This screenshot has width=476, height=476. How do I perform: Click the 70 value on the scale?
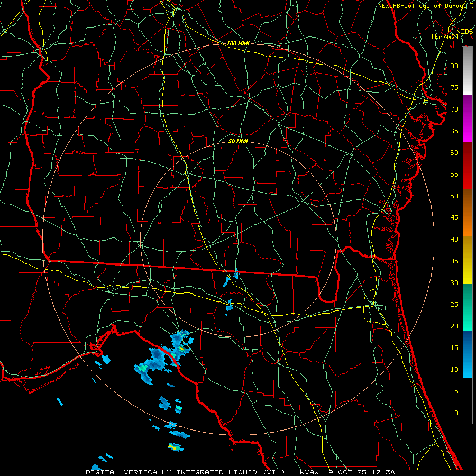(454, 109)
